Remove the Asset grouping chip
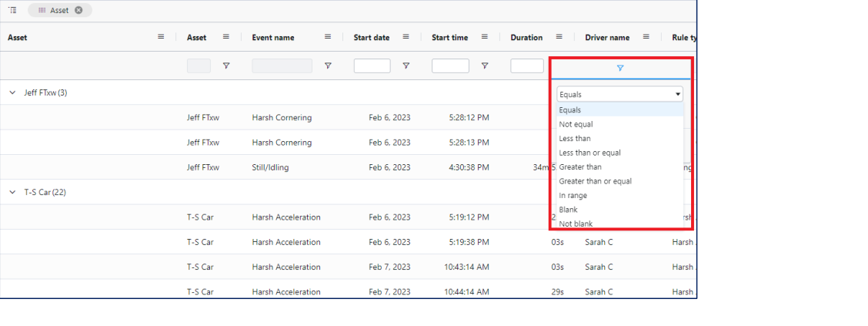868x326 pixels. [x=78, y=10]
